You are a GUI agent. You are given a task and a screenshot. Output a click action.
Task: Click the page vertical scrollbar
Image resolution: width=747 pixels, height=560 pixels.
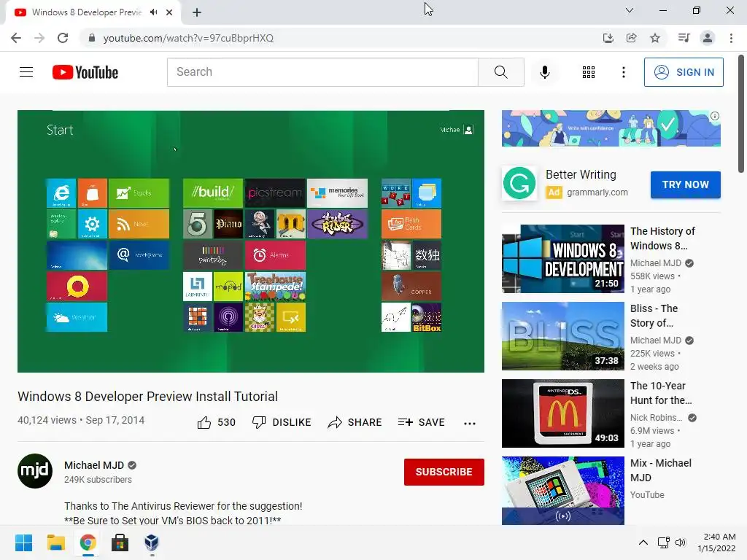point(741,114)
